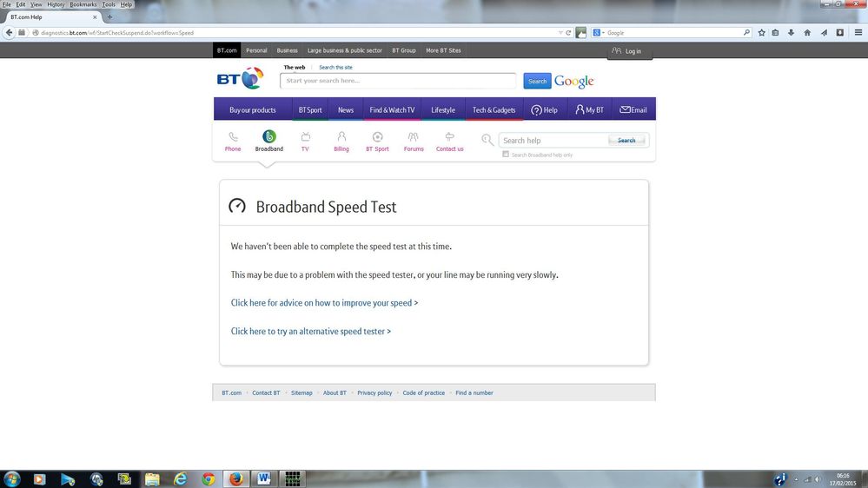Go to Firefox home page icon
The height and width of the screenshot is (488, 868).
pyautogui.click(x=807, y=33)
